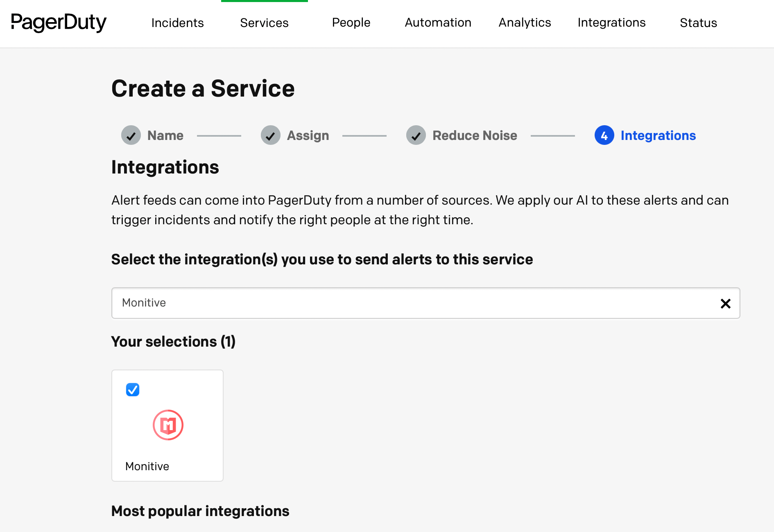
Task: Click the Most popular integrations heading
Action: tap(200, 511)
